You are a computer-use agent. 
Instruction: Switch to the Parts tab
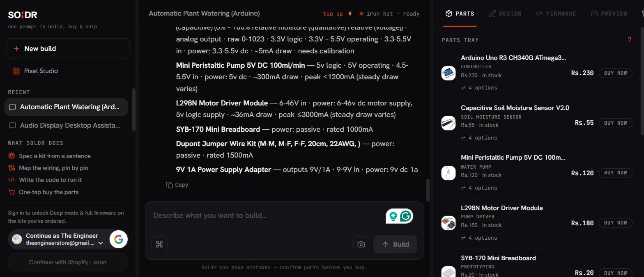tap(460, 14)
